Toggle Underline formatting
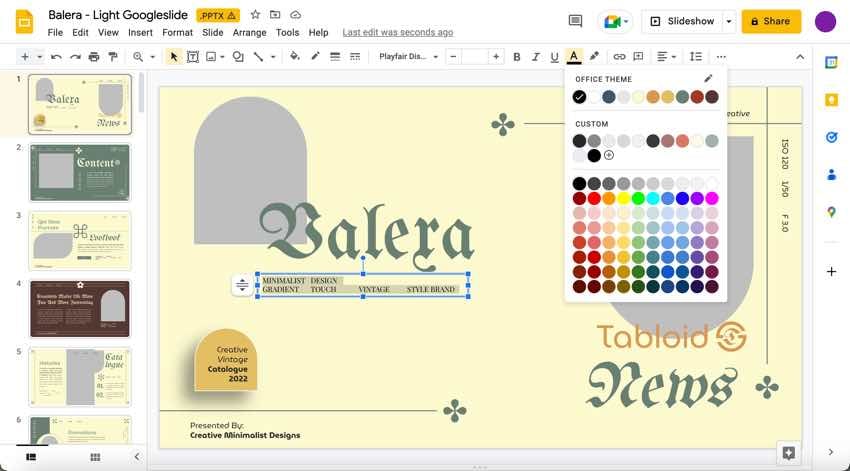 coord(554,57)
